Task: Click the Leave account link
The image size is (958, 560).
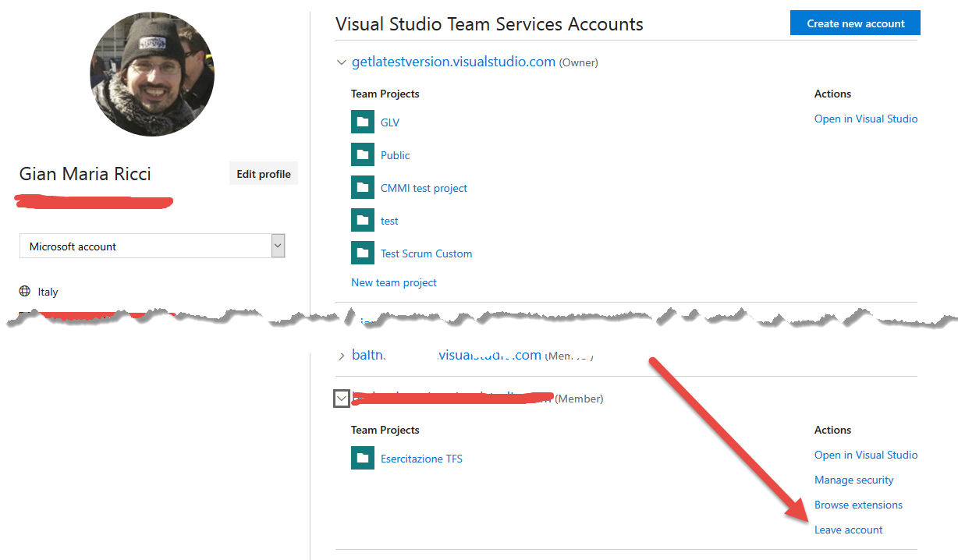Action: click(849, 530)
